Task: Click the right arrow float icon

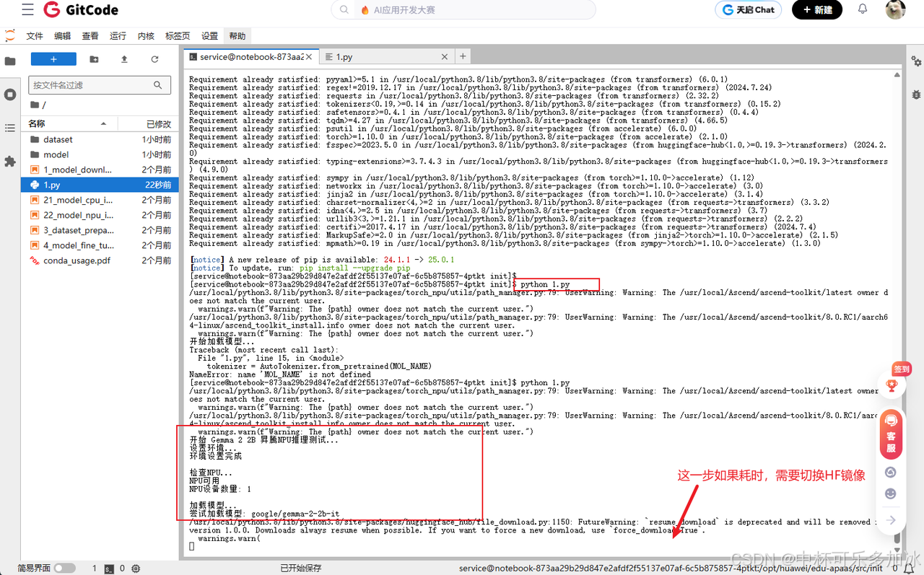Action: coord(891,520)
